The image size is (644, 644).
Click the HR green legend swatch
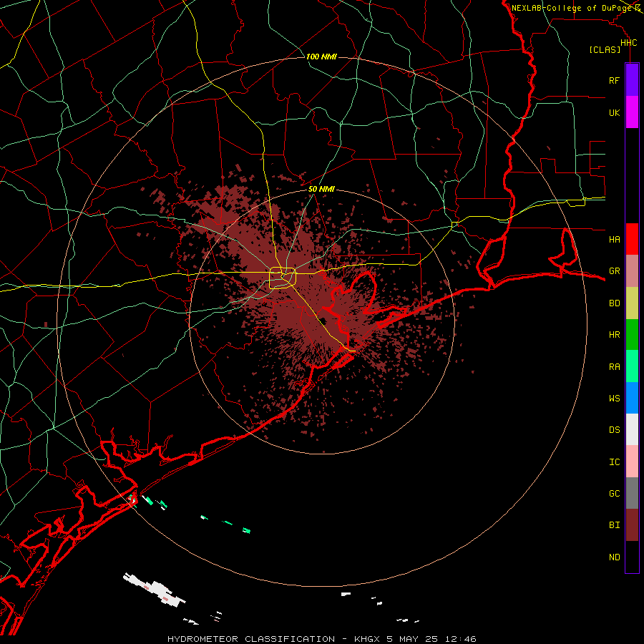[632, 334]
